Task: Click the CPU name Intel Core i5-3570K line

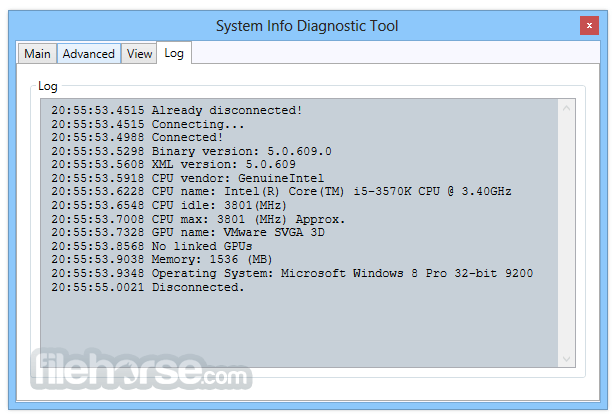Action: (x=281, y=192)
